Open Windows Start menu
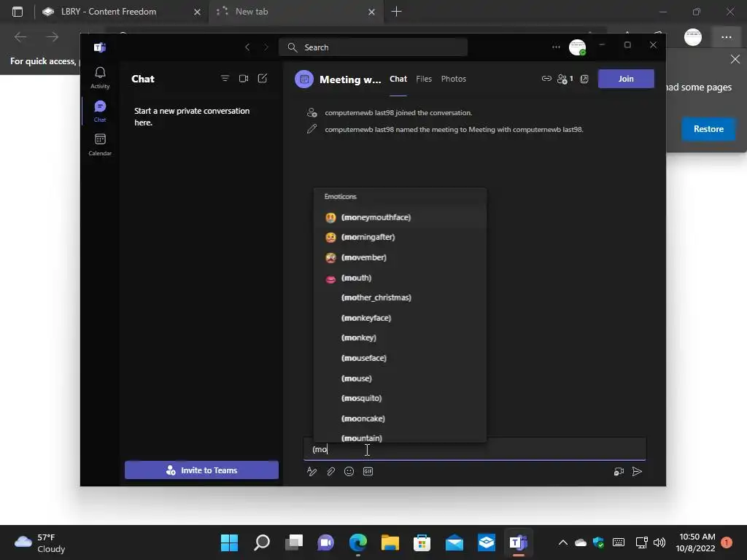 coord(229,542)
